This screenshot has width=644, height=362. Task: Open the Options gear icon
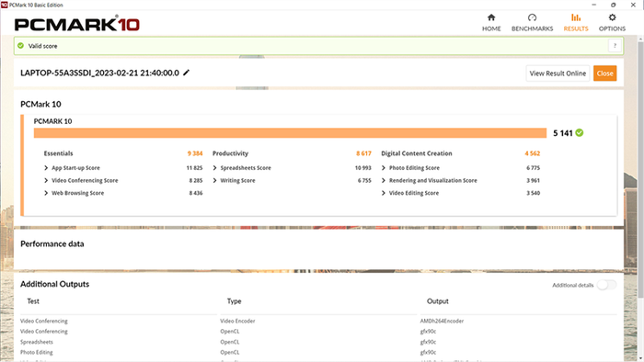(x=612, y=17)
